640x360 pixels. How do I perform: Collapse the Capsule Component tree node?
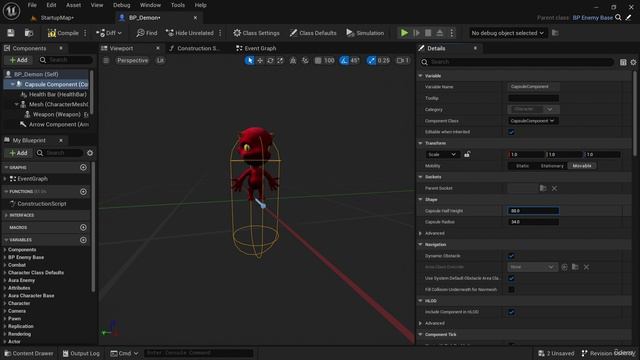coord(12,84)
